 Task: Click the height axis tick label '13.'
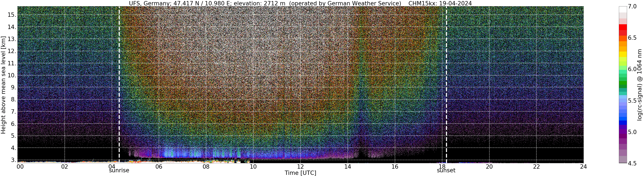(x=12, y=39)
